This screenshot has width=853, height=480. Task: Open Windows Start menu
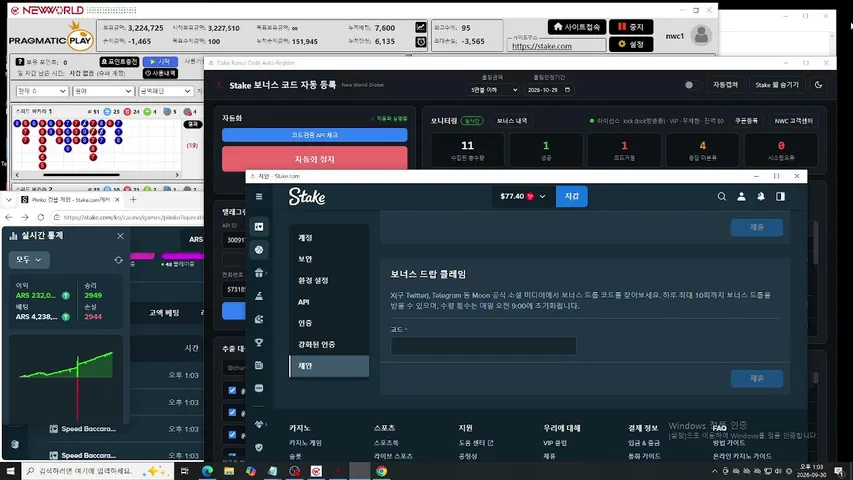click(10, 471)
